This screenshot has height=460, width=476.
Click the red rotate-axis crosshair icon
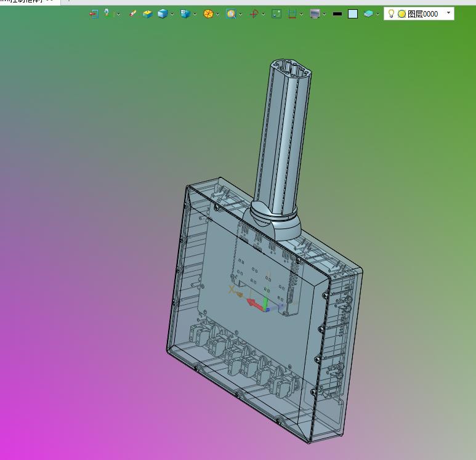tap(254, 14)
